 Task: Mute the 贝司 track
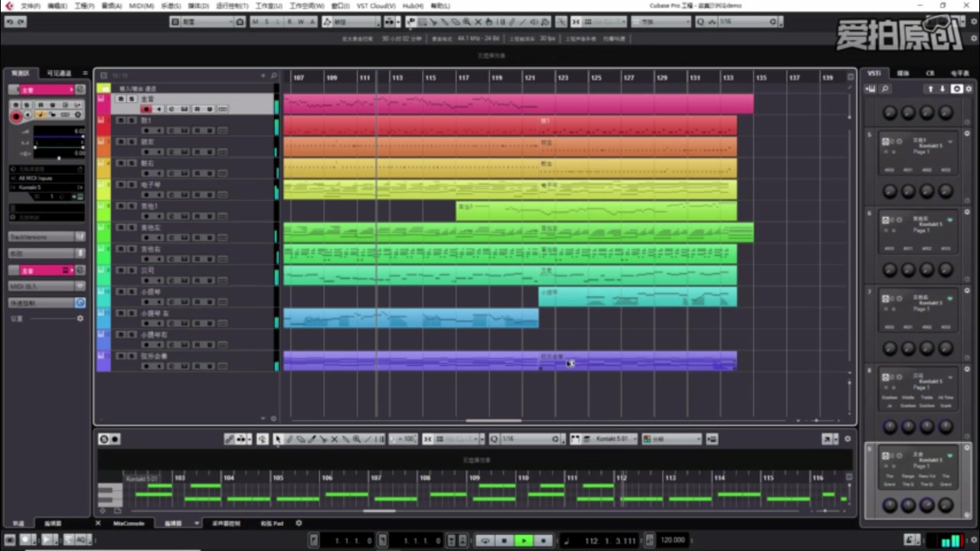pos(121,270)
